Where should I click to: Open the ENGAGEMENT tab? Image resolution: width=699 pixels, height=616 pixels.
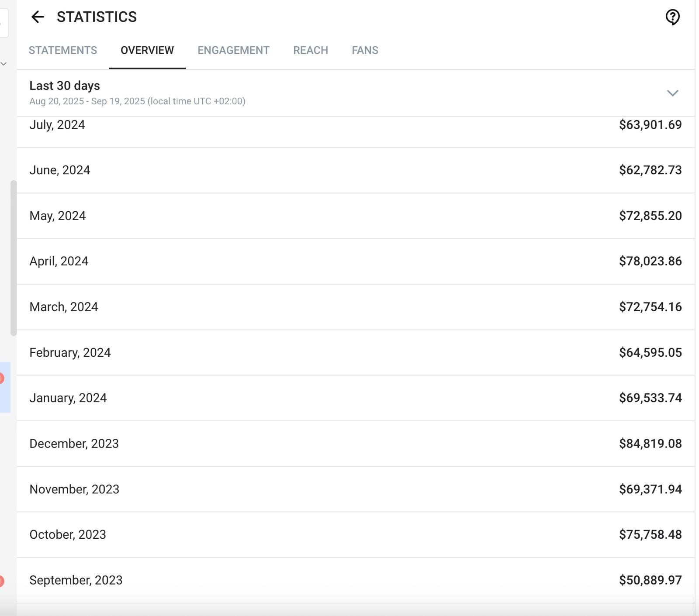(x=233, y=50)
